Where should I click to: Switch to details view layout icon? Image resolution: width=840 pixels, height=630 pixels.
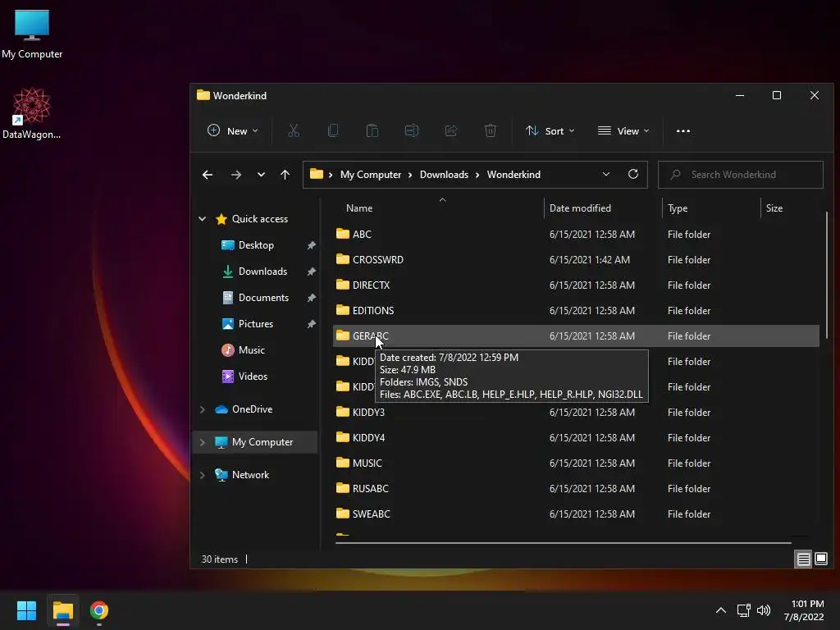[x=804, y=559]
